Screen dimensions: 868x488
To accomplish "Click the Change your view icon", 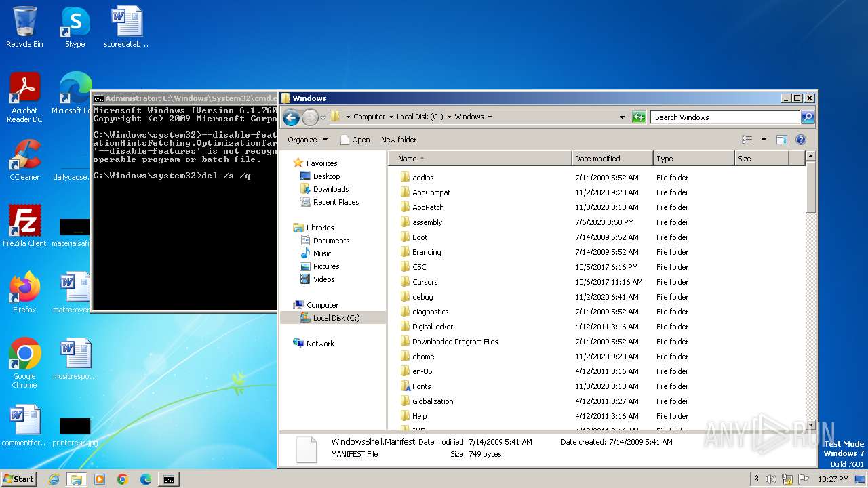I will point(747,140).
